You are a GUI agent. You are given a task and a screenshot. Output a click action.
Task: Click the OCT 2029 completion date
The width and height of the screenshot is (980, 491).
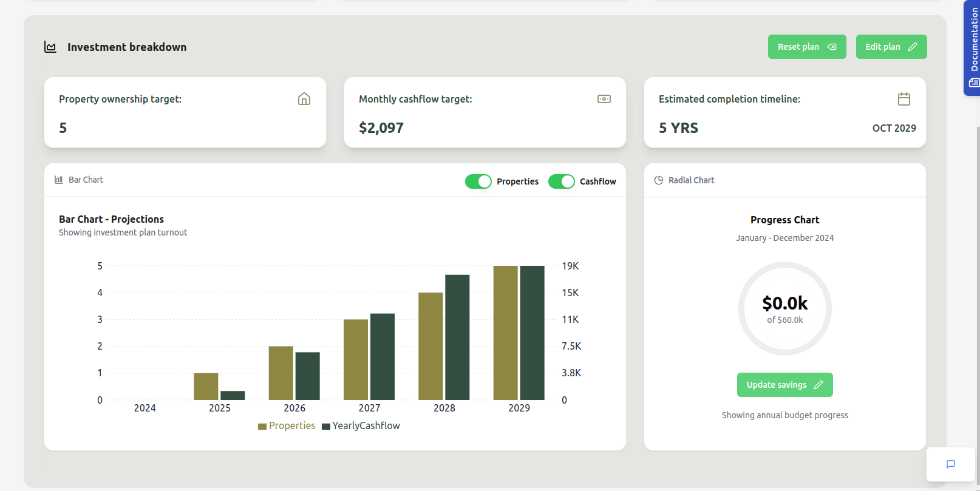(894, 128)
